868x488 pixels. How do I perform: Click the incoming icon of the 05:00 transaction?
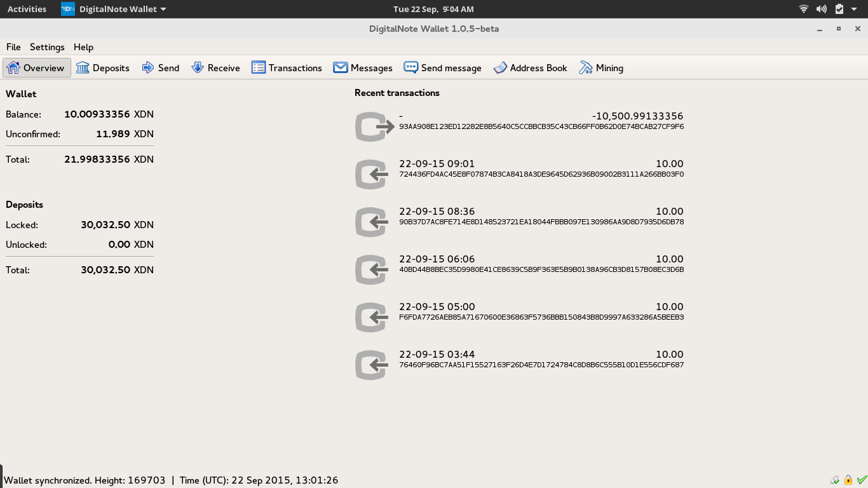coord(372,317)
